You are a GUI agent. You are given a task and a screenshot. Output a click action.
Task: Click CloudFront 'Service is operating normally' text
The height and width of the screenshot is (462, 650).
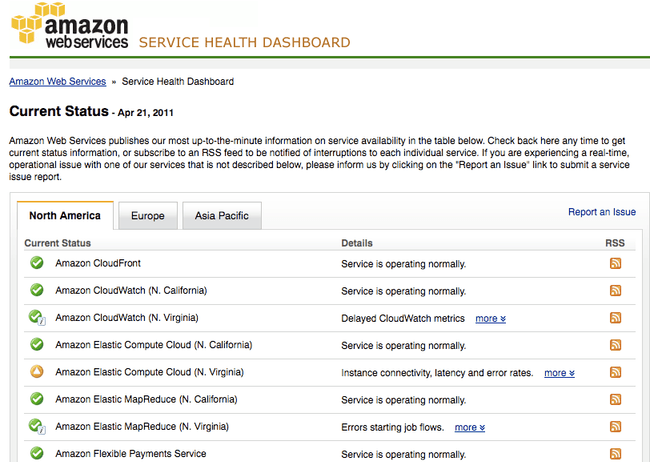(x=404, y=264)
